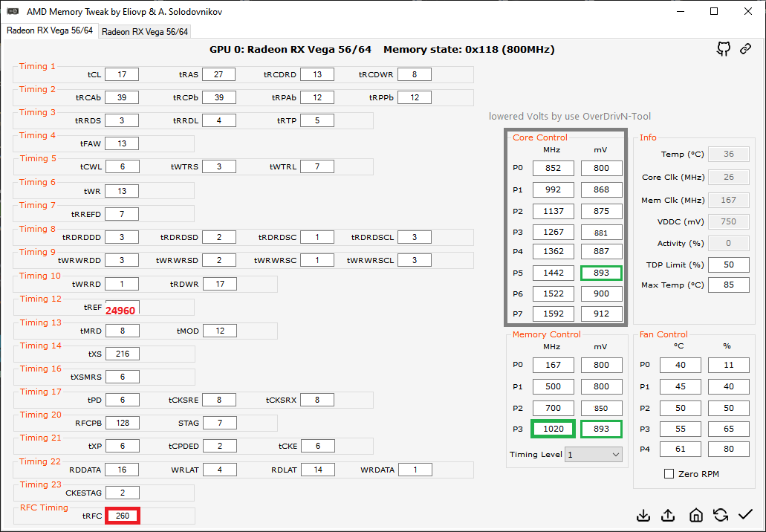Click the tRDWR input field
The image size is (766, 532).
click(x=220, y=283)
